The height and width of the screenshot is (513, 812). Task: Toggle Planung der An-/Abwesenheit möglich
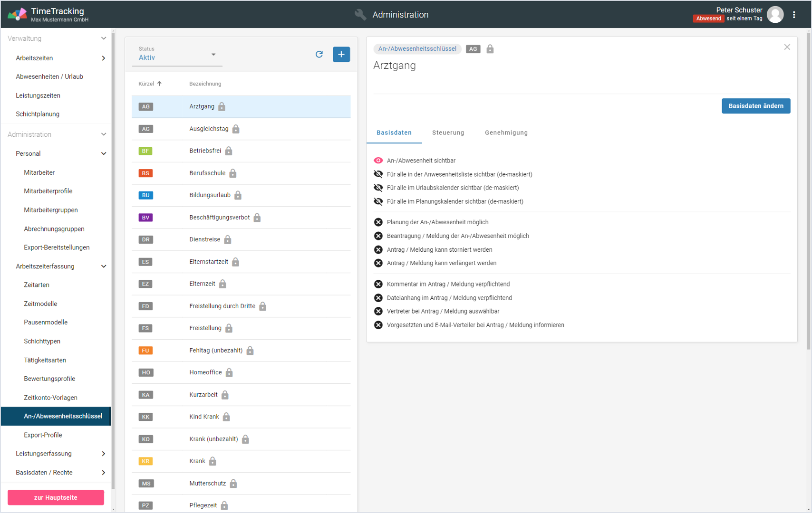click(x=378, y=222)
